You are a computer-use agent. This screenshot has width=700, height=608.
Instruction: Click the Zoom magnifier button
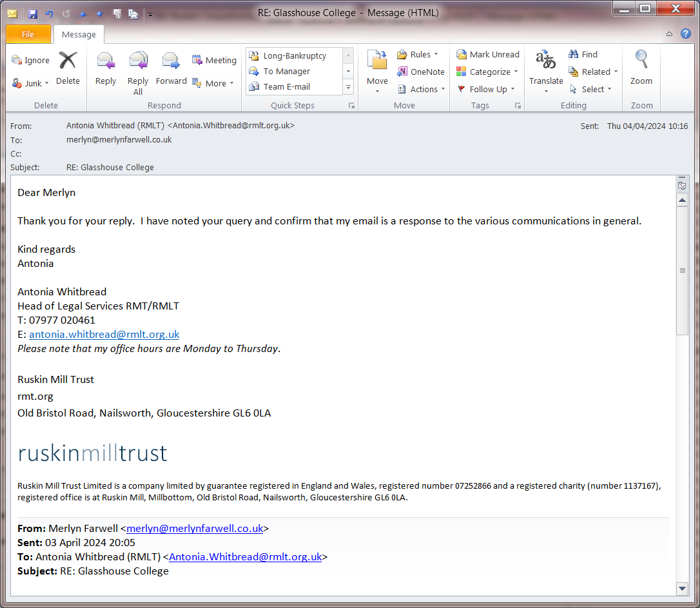[641, 68]
